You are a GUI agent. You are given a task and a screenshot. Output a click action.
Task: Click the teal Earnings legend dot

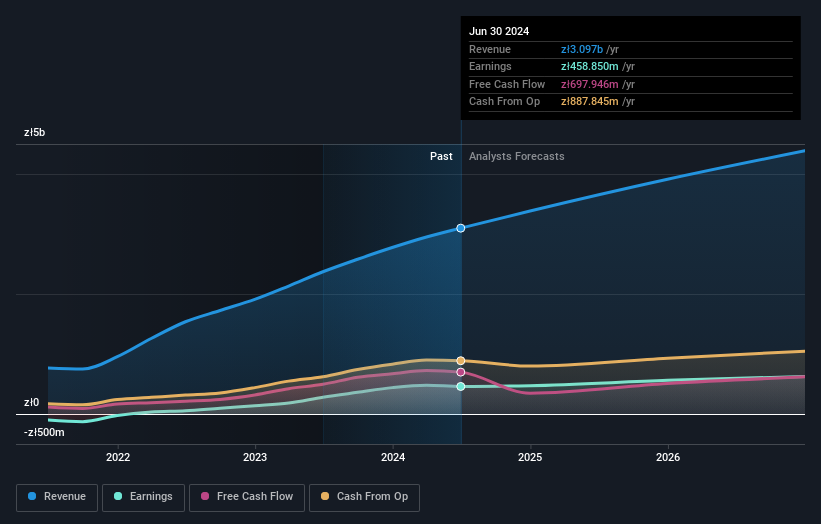118,496
